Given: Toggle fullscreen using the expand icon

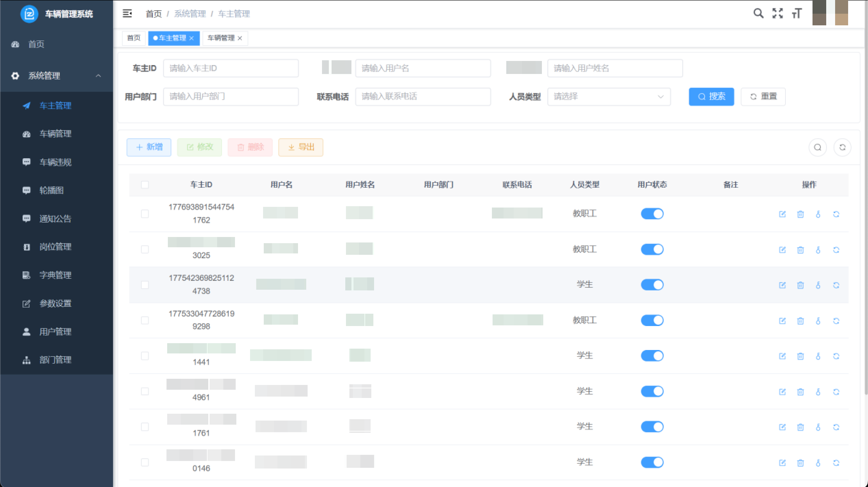Looking at the screenshot, I should (x=778, y=13).
